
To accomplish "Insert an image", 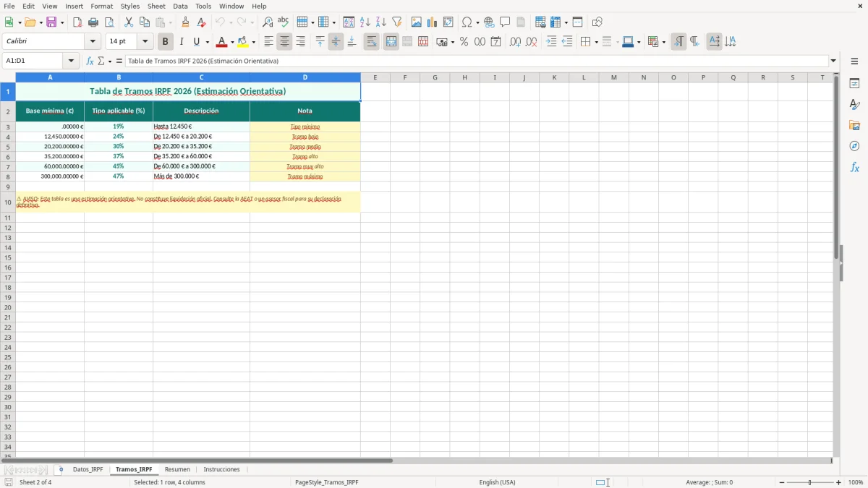I will pos(417,22).
